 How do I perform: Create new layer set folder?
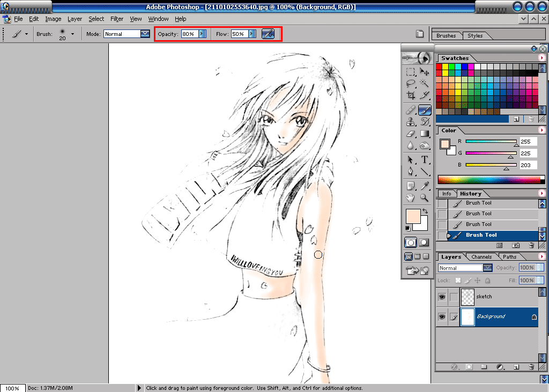484,367
